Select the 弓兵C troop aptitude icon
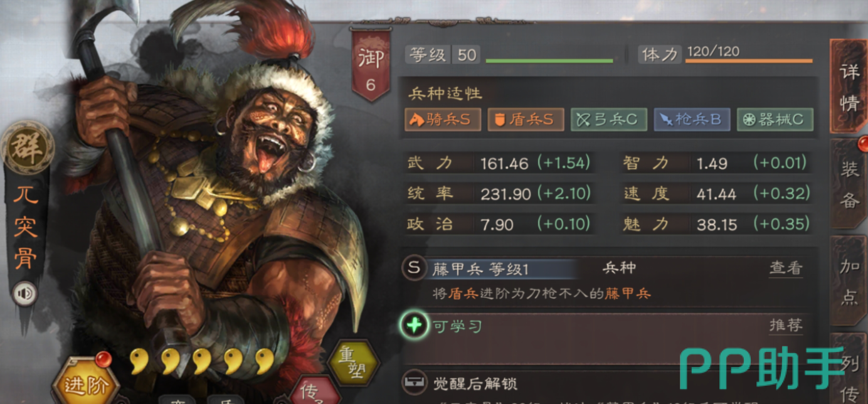 pos(608,119)
